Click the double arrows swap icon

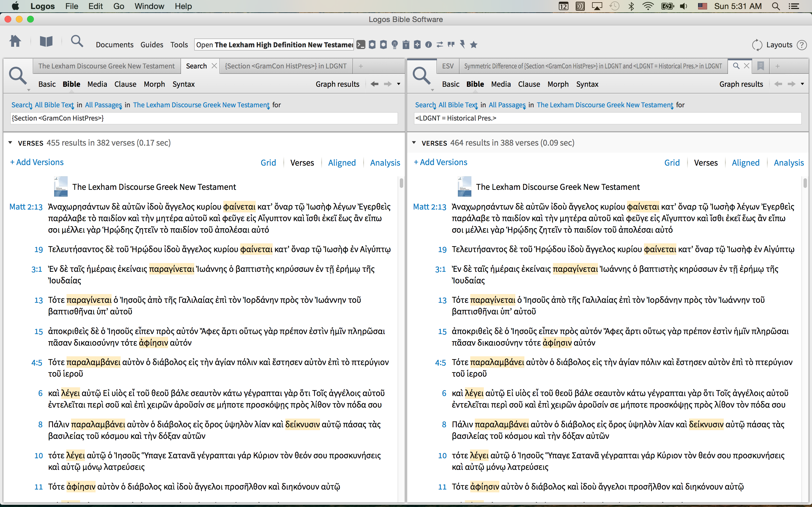tap(440, 45)
